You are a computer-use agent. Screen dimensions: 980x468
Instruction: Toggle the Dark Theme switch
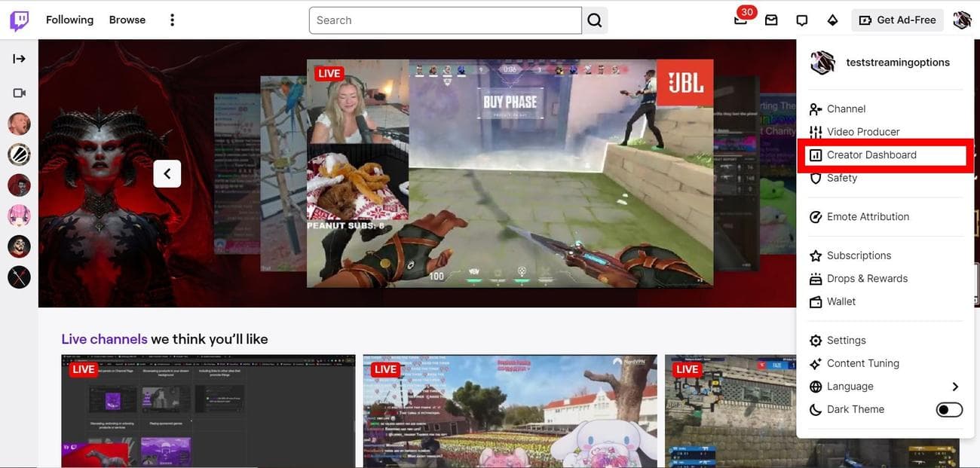pos(948,409)
